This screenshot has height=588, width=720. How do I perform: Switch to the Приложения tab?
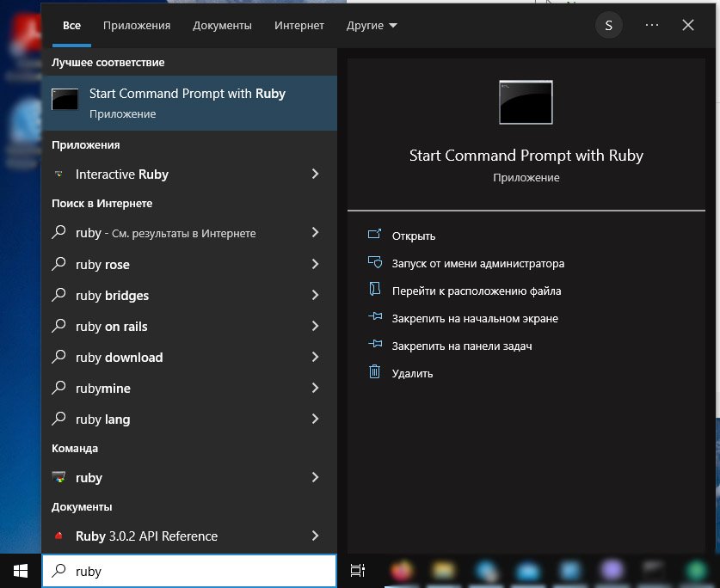pos(137,25)
